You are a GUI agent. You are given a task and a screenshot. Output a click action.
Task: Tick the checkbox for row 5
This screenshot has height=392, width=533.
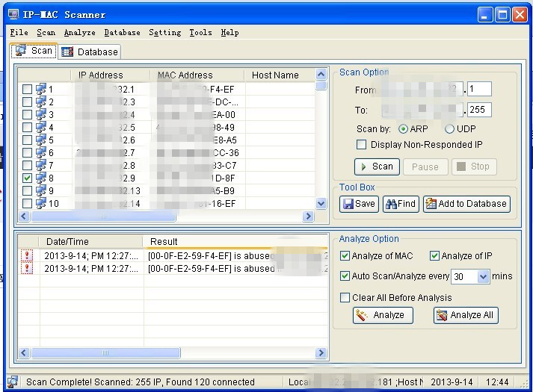tap(27, 140)
